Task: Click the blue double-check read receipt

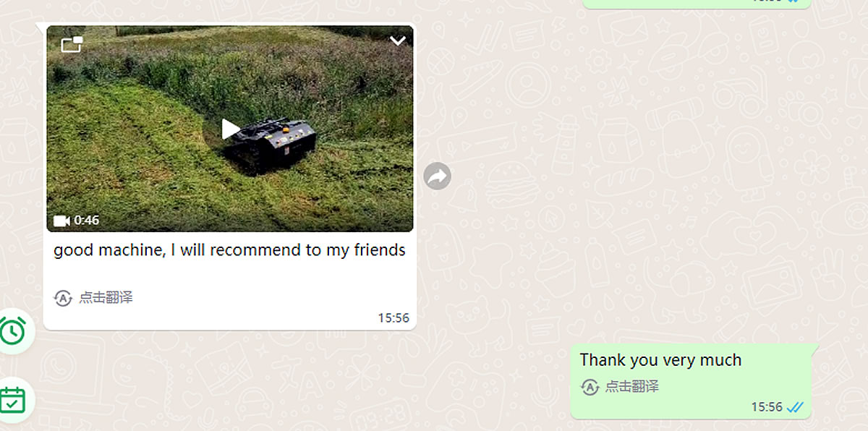Action: tap(795, 407)
